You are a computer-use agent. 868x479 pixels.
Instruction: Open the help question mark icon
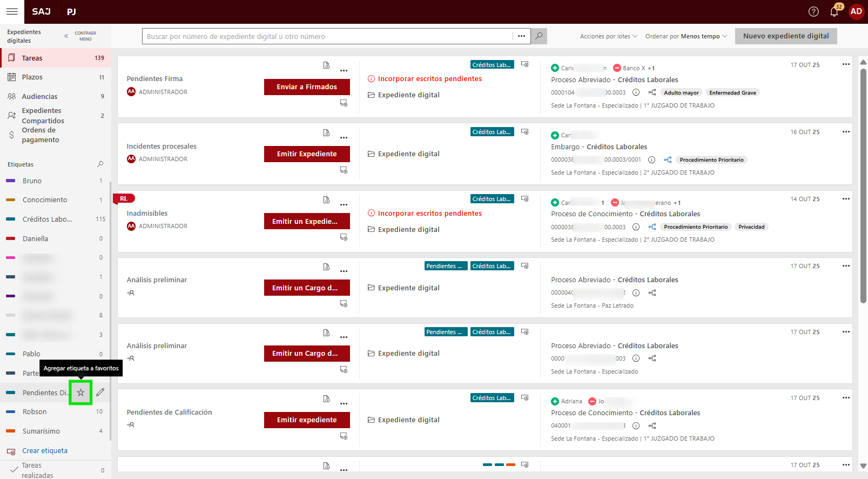coord(813,12)
